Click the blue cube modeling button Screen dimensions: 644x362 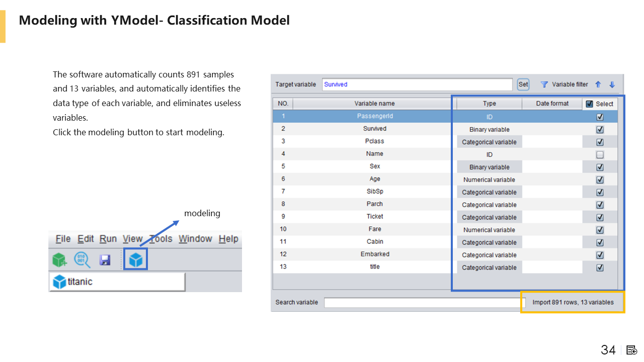136,259
